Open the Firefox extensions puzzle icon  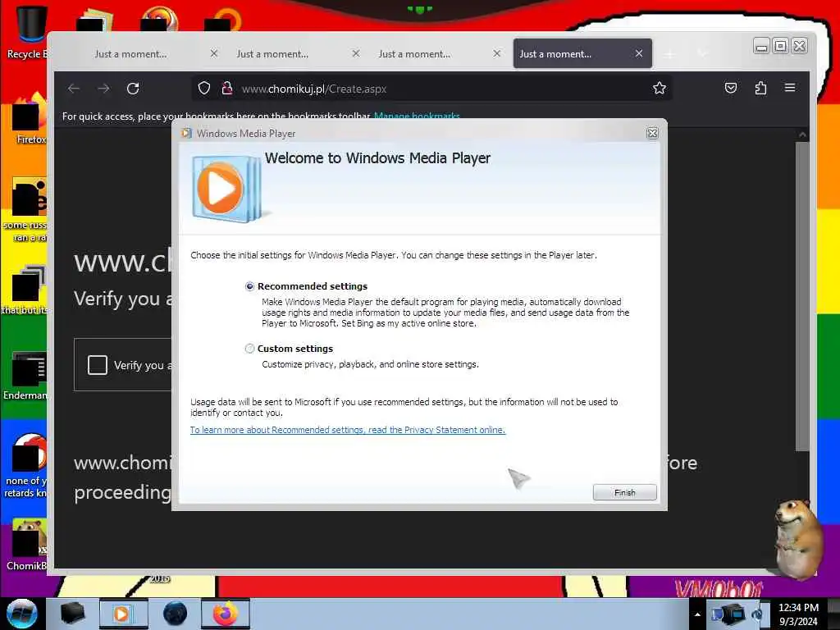(760, 88)
